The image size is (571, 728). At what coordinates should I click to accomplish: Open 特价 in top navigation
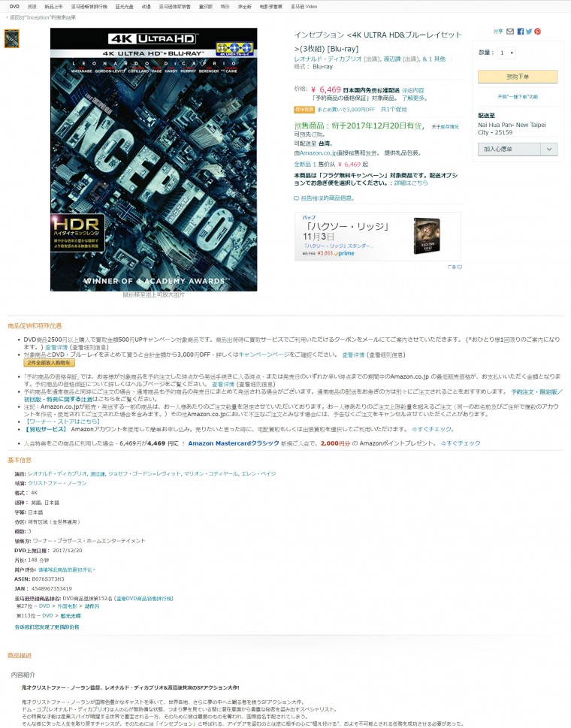click(225, 7)
